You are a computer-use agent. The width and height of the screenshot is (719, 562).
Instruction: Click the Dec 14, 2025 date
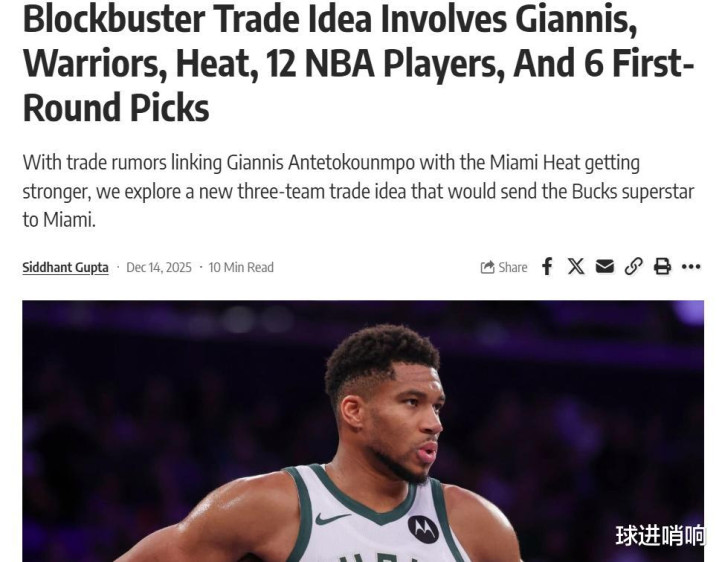click(x=159, y=267)
